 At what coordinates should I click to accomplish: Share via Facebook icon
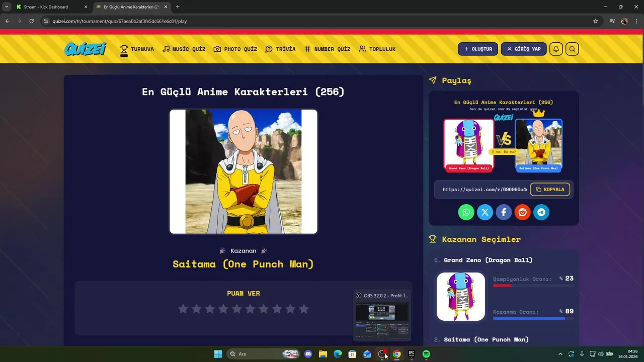click(x=504, y=212)
